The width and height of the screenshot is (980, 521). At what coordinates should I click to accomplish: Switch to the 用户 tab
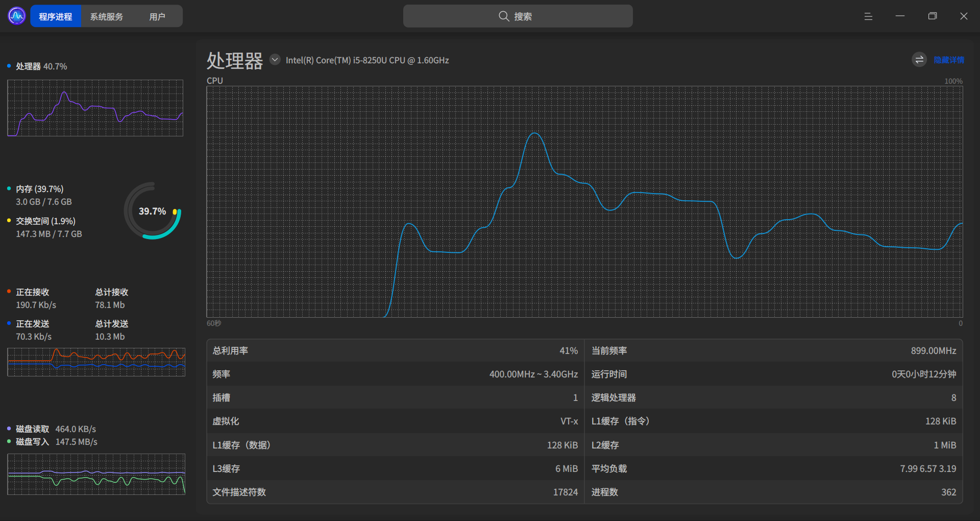pyautogui.click(x=157, y=16)
